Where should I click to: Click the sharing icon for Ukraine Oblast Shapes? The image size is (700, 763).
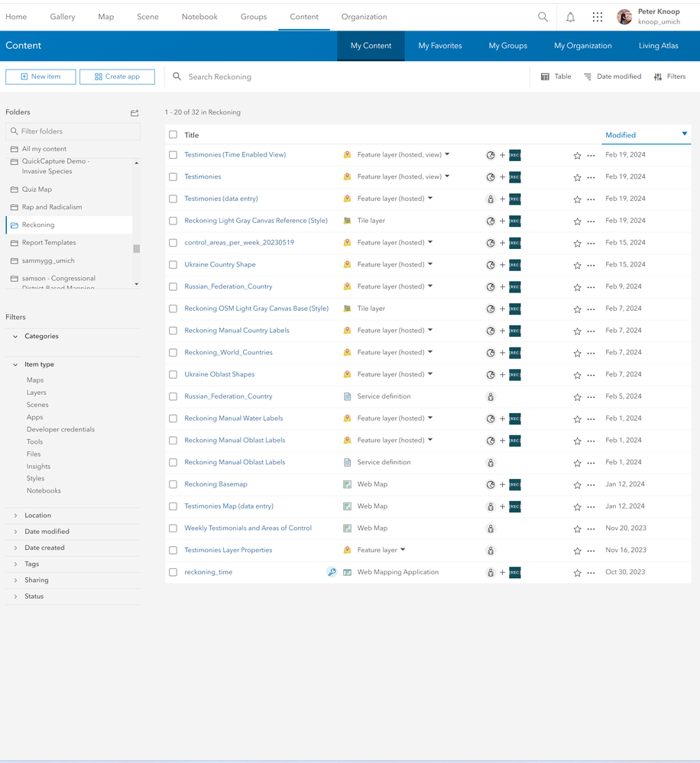coord(491,375)
